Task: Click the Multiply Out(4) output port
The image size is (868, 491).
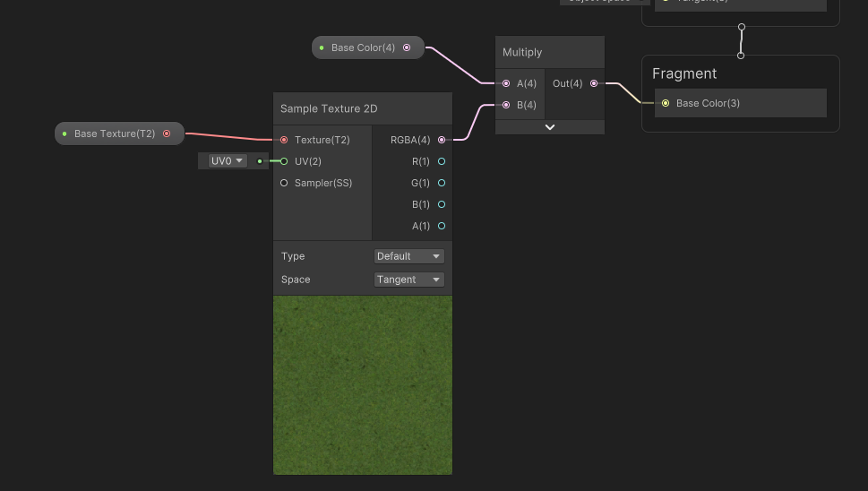Action: coord(594,83)
